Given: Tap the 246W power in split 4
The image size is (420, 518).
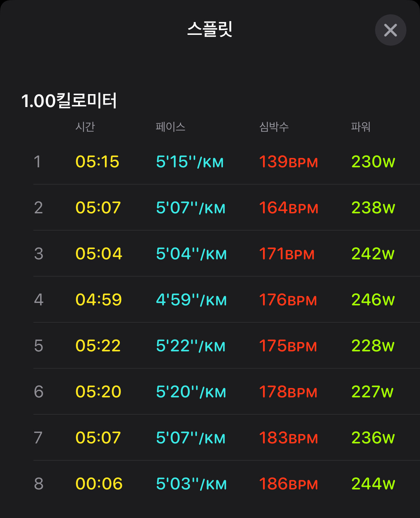Looking at the screenshot, I should [x=373, y=300].
